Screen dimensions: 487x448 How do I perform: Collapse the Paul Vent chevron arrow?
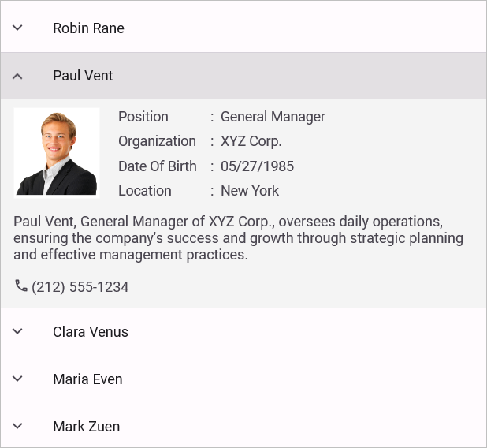pyautogui.click(x=17, y=76)
